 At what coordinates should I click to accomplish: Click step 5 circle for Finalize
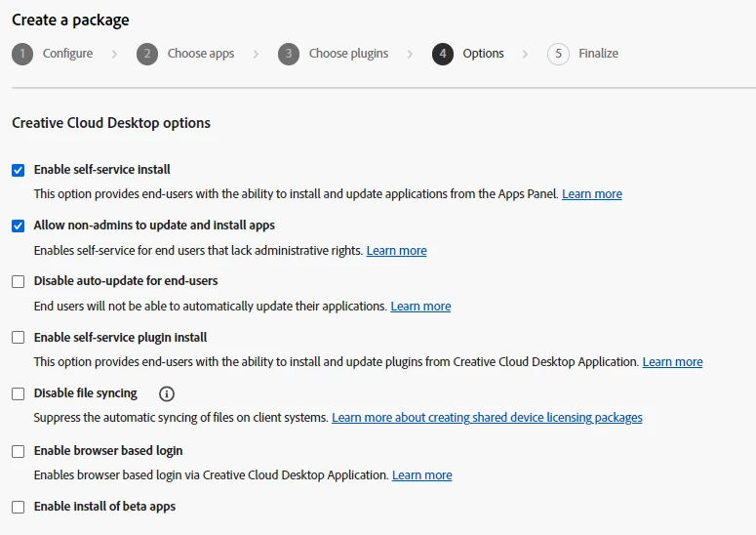click(558, 54)
